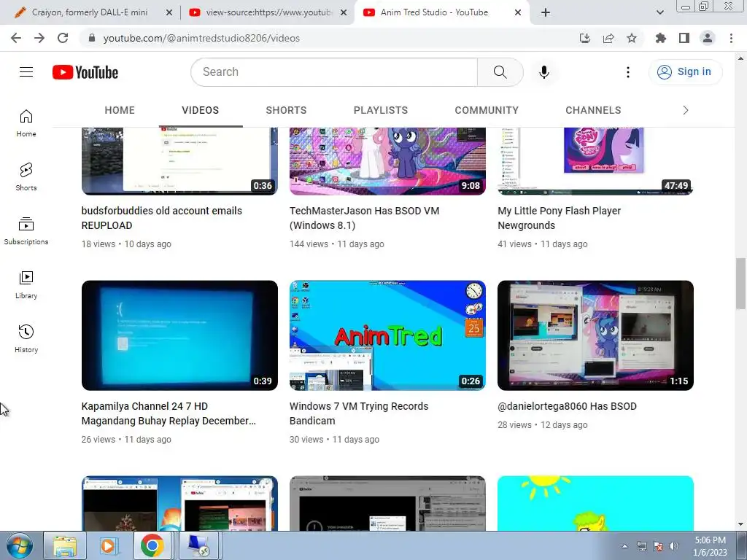
Task: Open the channel HOME tab
Action: coord(120,111)
